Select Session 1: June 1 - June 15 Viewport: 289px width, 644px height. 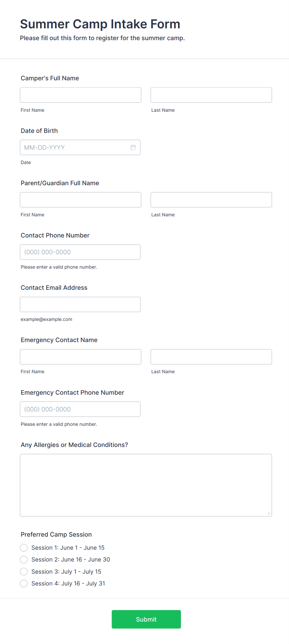click(x=24, y=548)
